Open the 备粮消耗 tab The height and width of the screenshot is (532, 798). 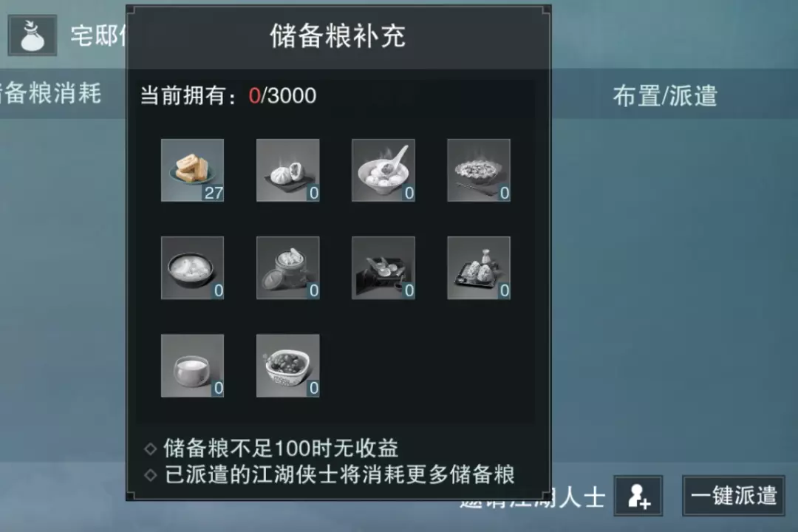coord(51,94)
